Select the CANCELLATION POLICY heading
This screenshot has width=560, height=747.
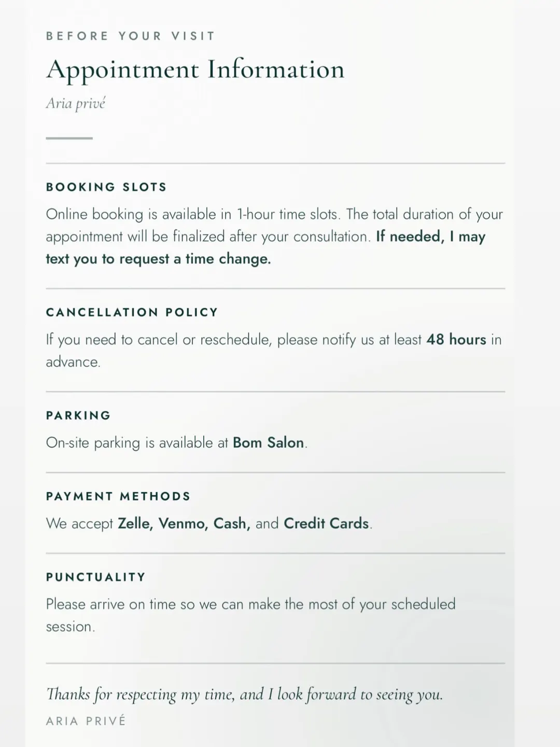tap(132, 312)
